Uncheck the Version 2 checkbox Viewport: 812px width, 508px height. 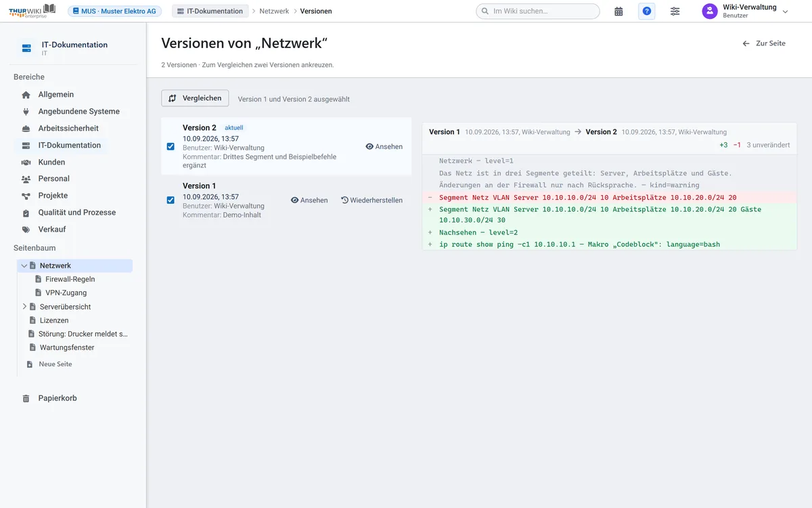(x=171, y=146)
